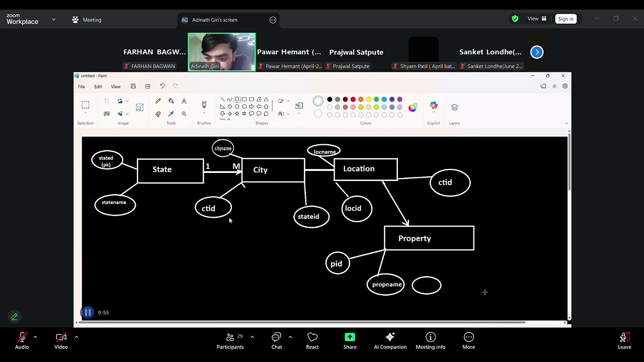Open the Edit menu in Paint
The image size is (644, 362).
click(98, 86)
